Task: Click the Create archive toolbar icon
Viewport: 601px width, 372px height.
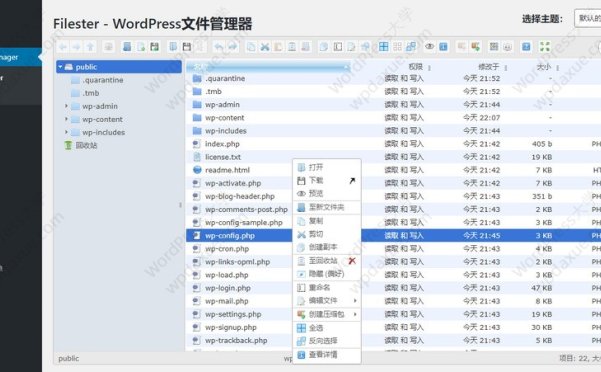Action: tap(475, 47)
